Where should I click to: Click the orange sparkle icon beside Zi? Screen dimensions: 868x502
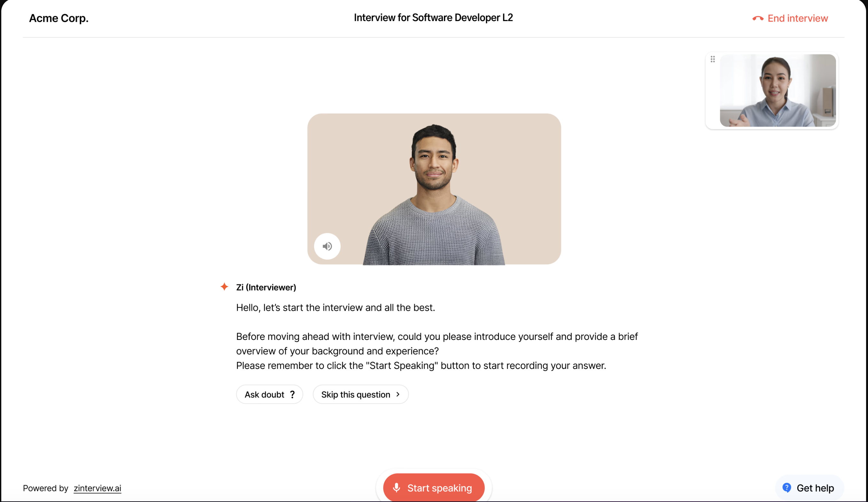[224, 286]
